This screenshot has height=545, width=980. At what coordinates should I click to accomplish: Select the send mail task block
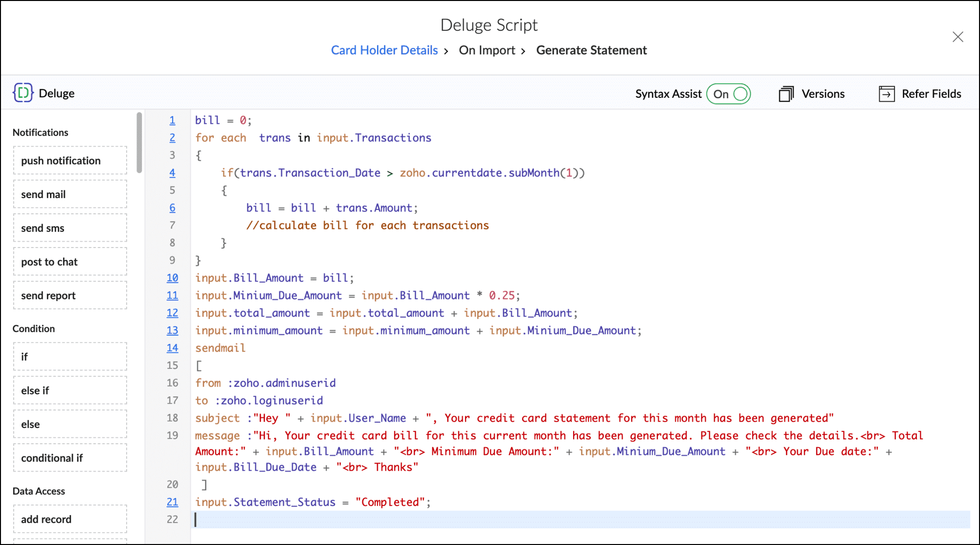[x=70, y=194]
